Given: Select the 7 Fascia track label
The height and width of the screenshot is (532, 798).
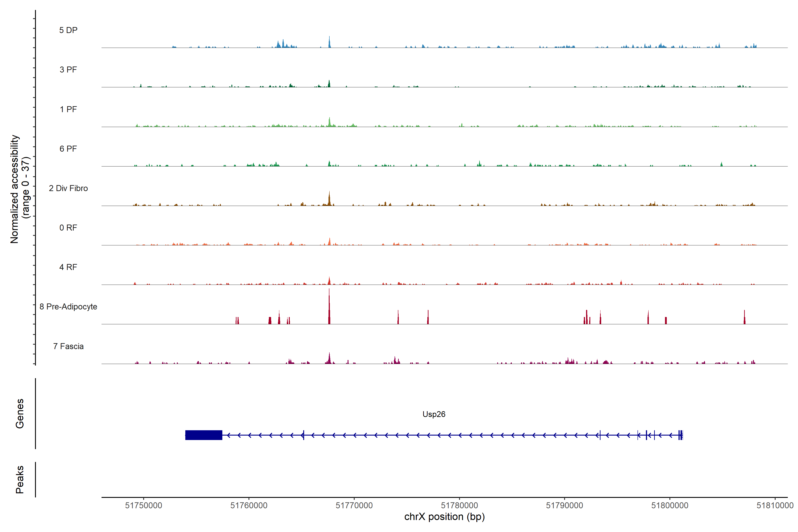Looking at the screenshot, I should [x=68, y=346].
